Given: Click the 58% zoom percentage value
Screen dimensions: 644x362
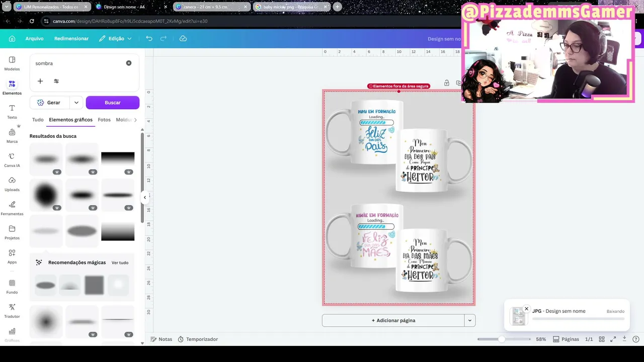Looking at the screenshot, I should point(541,339).
